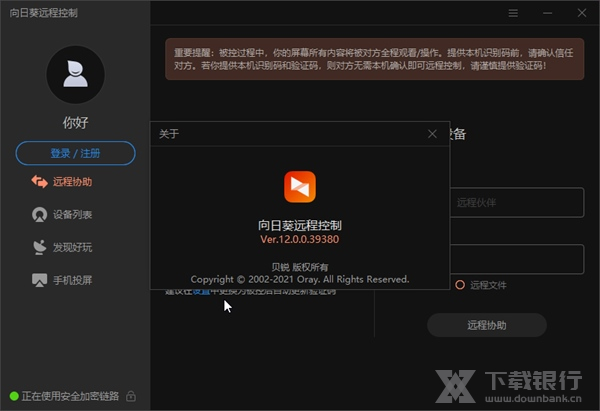
Task: Click the verification code field below partner ID
Action: (x=515, y=259)
